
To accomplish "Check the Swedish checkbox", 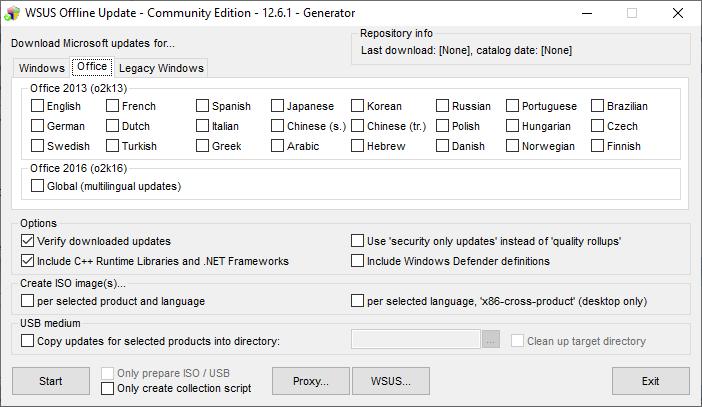I will coord(37,146).
